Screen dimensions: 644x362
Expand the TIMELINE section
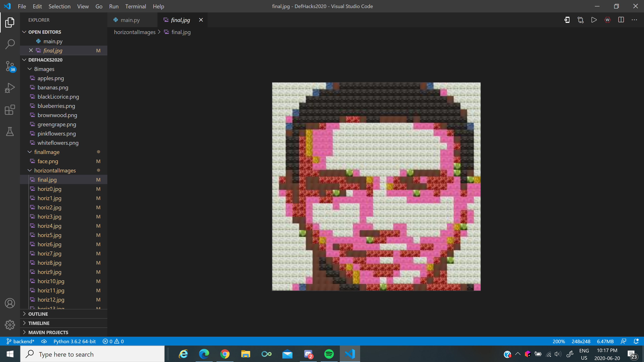(x=39, y=323)
